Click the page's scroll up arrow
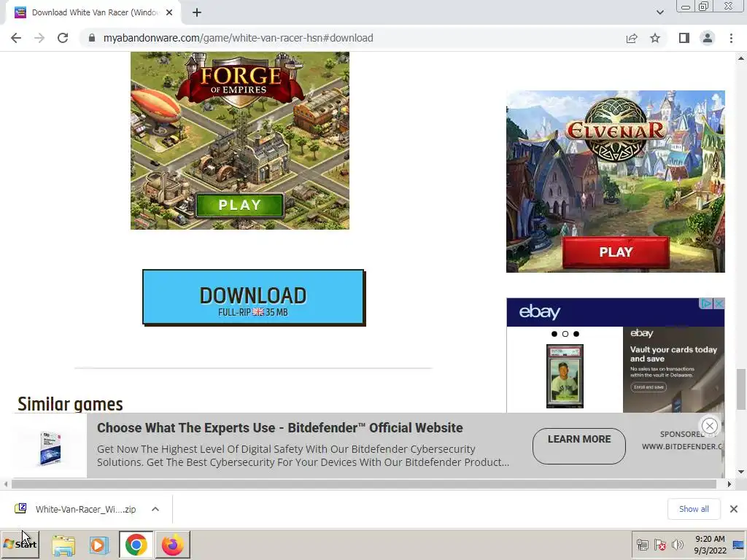The width and height of the screenshot is (747, 560). pyautogui.click(x=741, y=58)
